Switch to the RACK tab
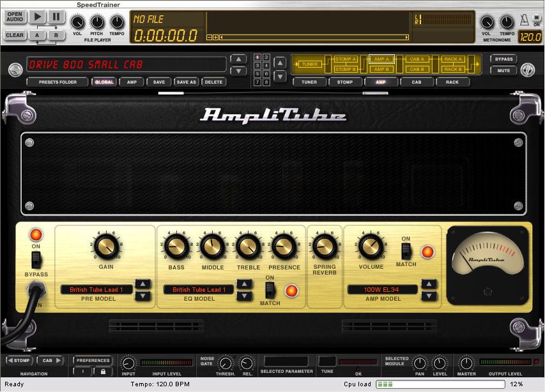Viewport: 545px width, 392px height. 452,82
